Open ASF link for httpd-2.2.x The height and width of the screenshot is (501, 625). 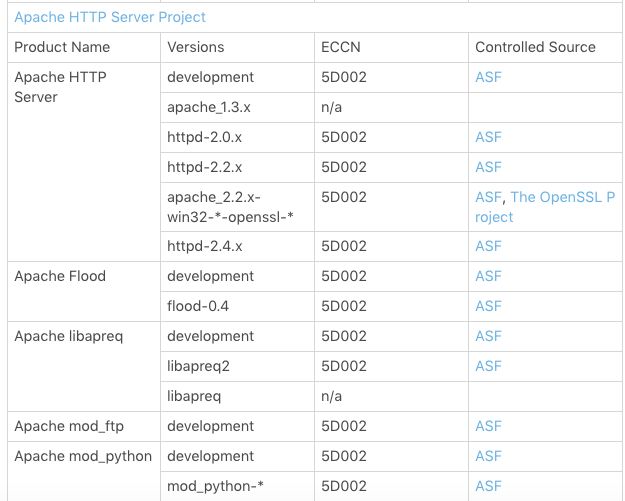[x=488, y=167]
